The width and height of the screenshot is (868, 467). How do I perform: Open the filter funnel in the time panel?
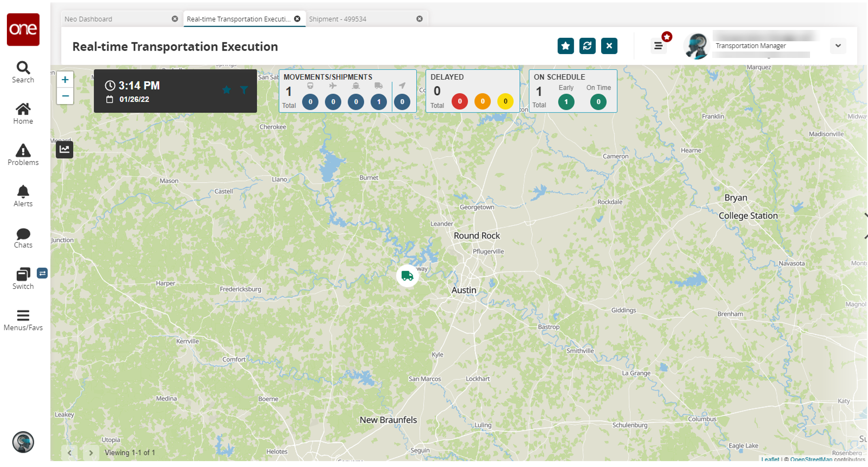[244, 90]
